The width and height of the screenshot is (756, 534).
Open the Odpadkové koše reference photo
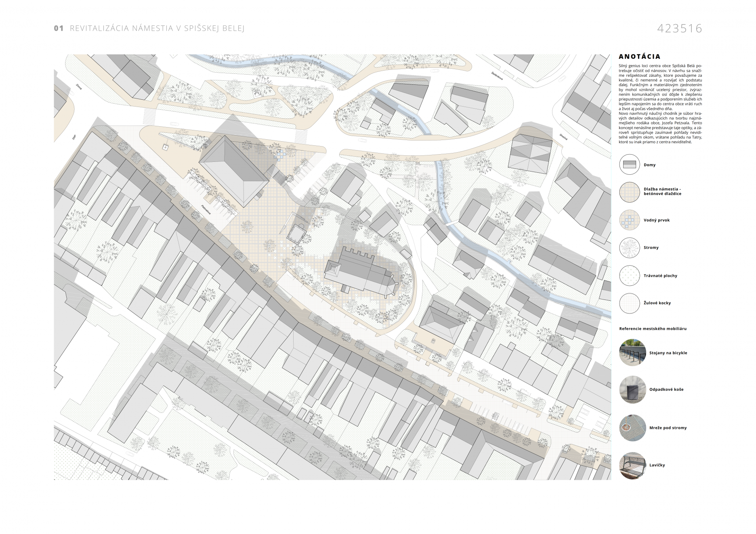tap(632, 390)
